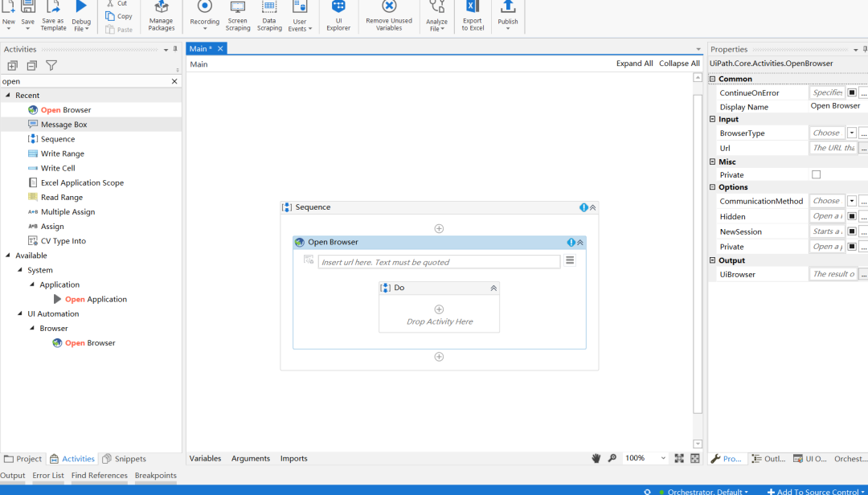Viewport: 868px width, 495px height.
Task: Click the Cut toolbar item
Action: point(117,3)
